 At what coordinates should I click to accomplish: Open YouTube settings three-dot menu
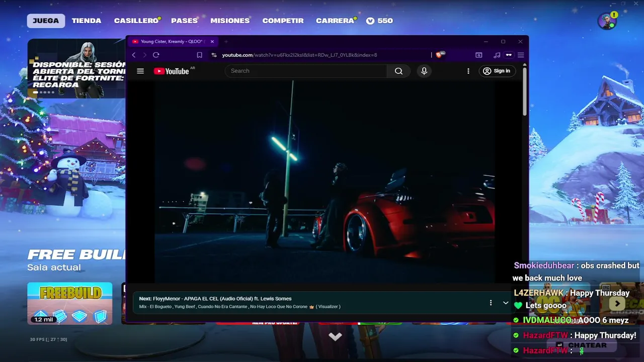pyautogui.click(x=468, y=71)
